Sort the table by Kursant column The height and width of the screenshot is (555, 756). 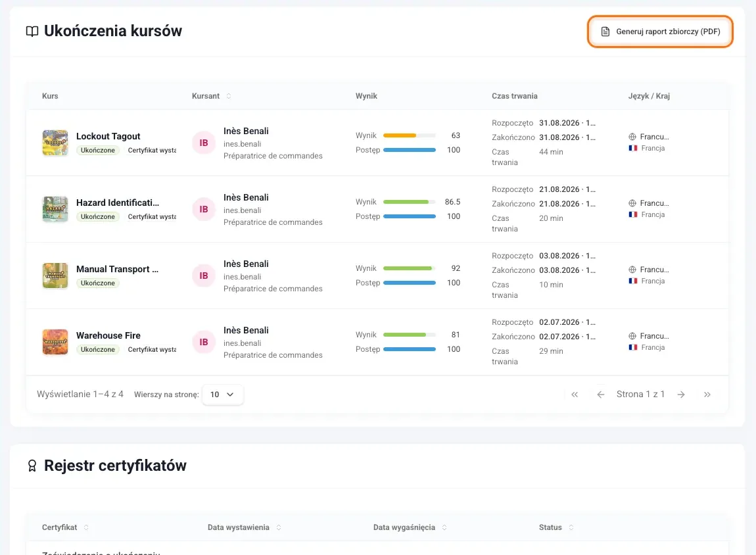(x=229, y=96)
